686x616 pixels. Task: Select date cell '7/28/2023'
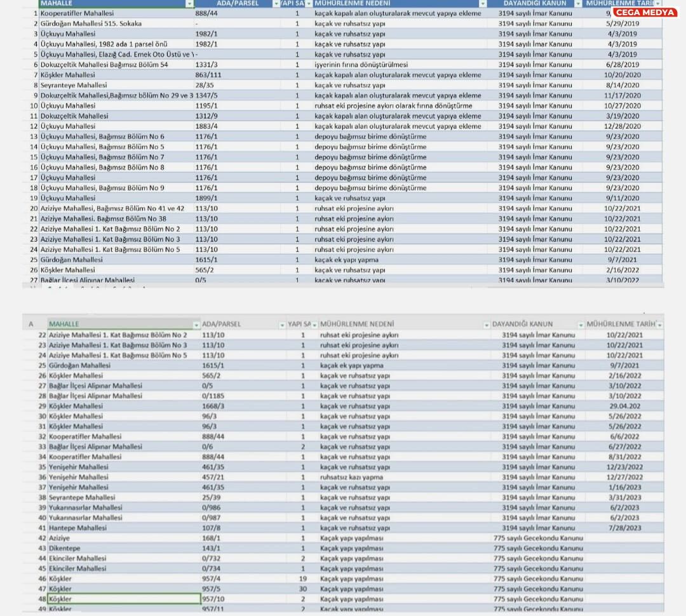[x=625, y=528]
